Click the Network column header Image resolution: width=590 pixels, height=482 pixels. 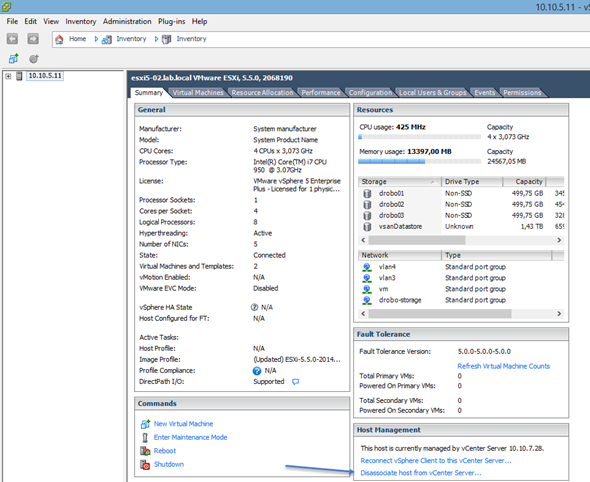click(399, 255)
